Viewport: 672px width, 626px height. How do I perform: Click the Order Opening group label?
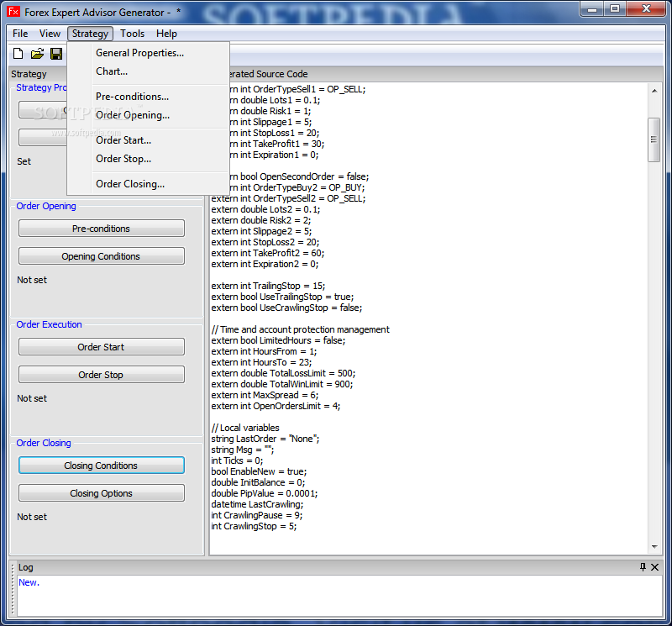click(x=46, y=206)
